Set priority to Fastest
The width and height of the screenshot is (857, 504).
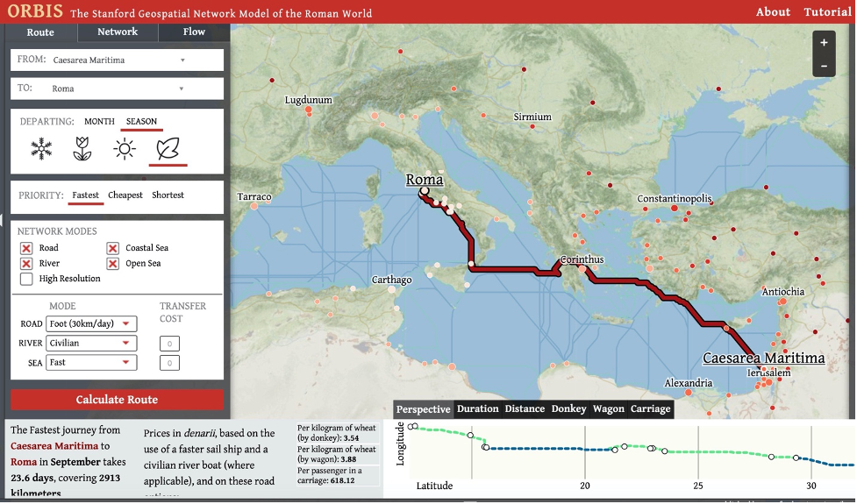coord(85,195)
